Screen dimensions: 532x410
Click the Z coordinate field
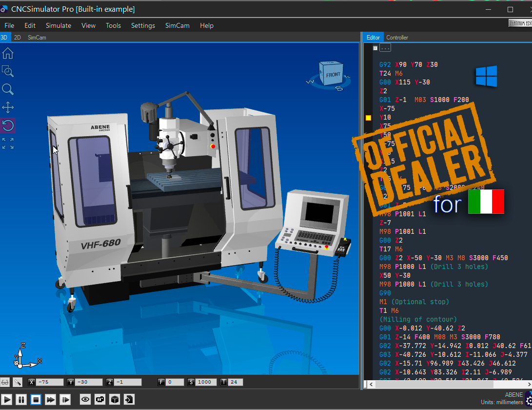(128, 382)
